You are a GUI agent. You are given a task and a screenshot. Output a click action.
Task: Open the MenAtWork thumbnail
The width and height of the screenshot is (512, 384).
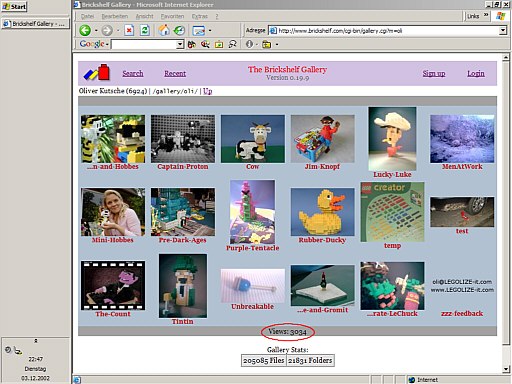click(x=462, y=139)
